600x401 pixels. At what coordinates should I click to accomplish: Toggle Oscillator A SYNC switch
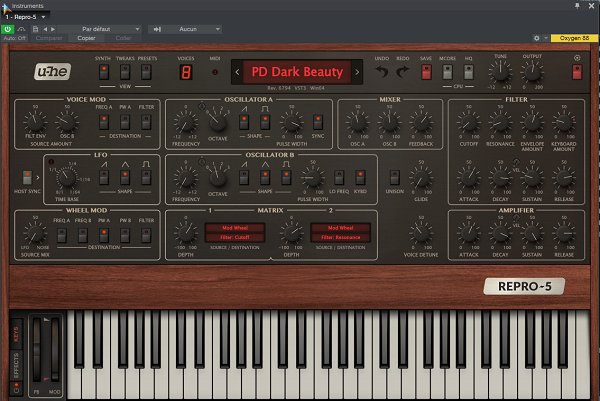[x=318, y=122]
